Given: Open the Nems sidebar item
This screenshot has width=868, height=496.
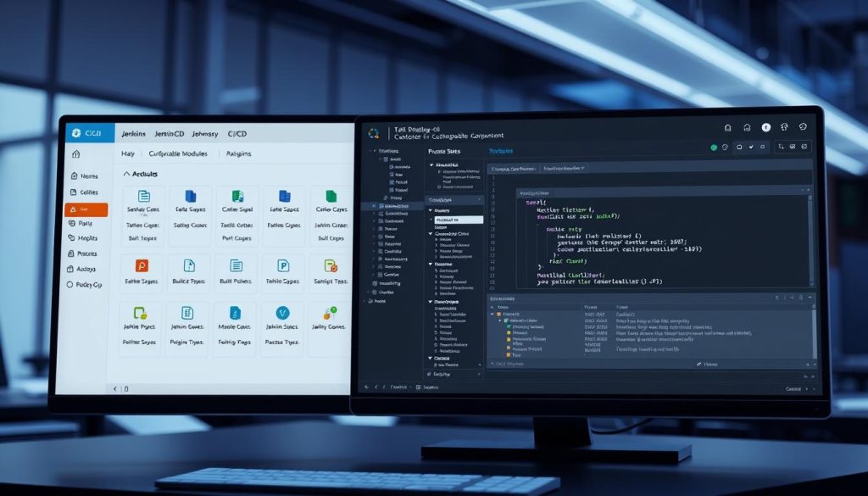Looking at the screenshot, I should (x=85, y=176).
